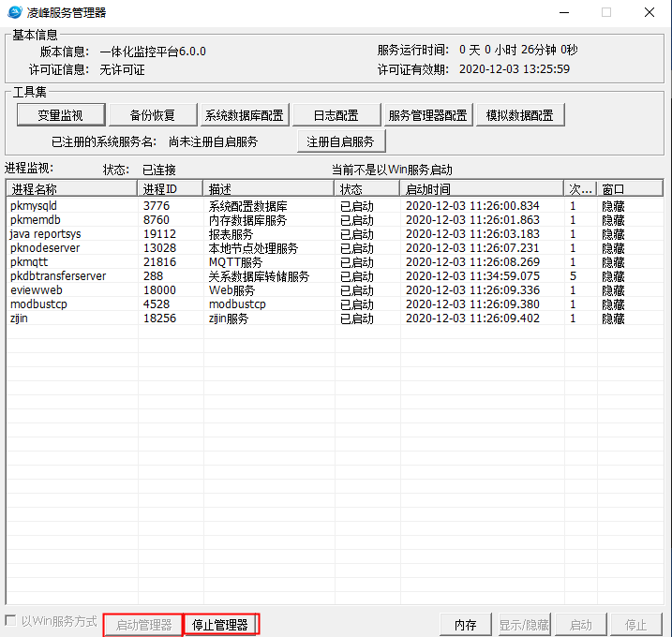The width and height of the screenshot is (672, 637).
Task: Click process ID 4528
Action: click(x=157, y=304)
